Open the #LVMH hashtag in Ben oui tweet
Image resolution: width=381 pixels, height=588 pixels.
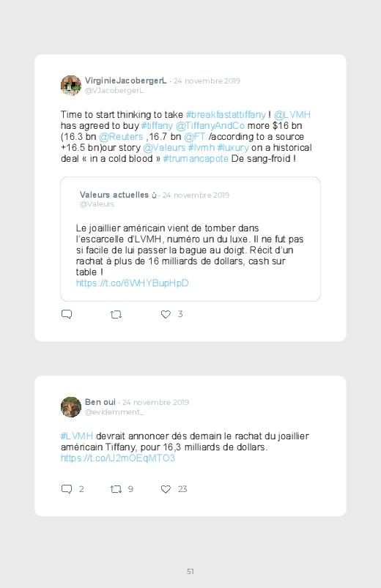(x=77, y=436)
